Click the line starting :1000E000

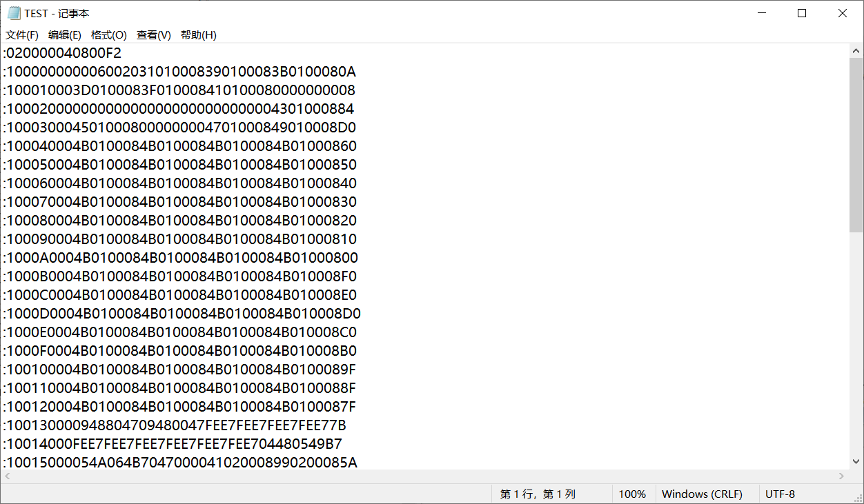click(180, 332)
